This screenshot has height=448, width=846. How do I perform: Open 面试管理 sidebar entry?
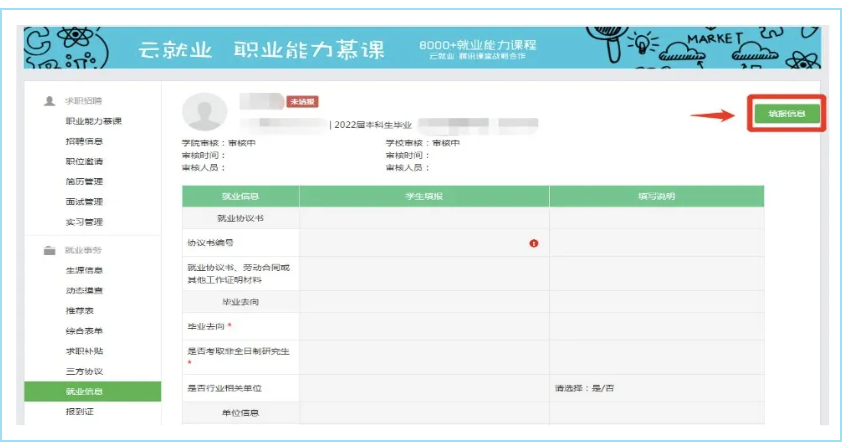84,202
